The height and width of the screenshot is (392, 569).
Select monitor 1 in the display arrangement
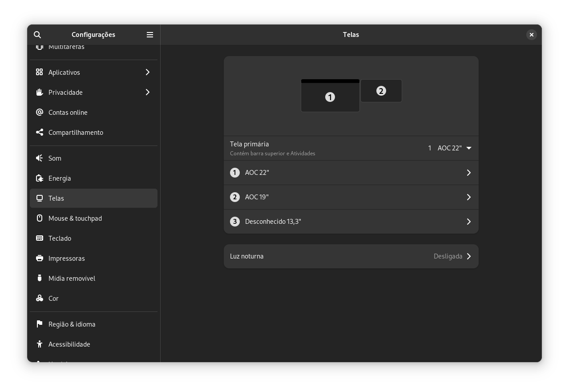click(330, 96)
